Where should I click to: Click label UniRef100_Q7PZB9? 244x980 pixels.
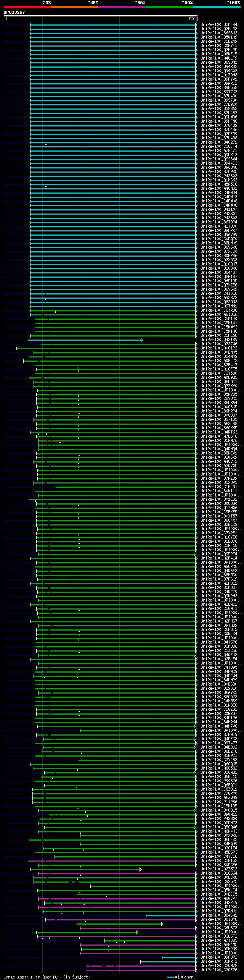point(219,479)
